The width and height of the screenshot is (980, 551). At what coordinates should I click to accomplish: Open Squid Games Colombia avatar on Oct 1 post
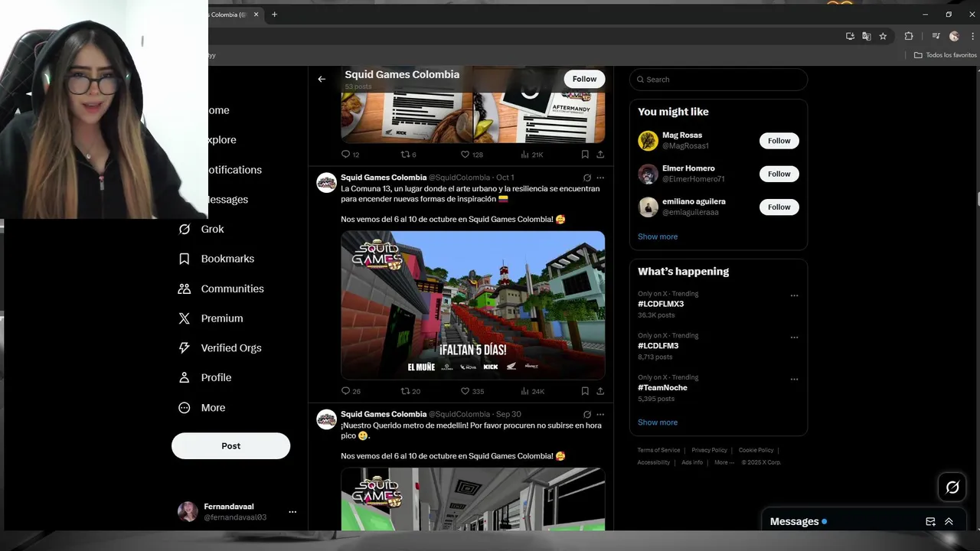[327, 183]
